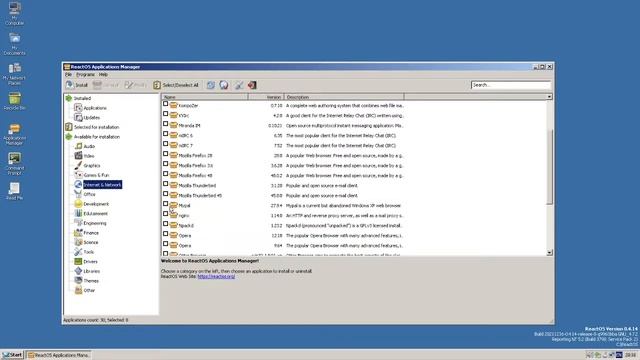This screenshot has width=640, height=360.
Task: Select the Opera version 9.64 row
Action: pyautogui.click(x=283, y=246)
